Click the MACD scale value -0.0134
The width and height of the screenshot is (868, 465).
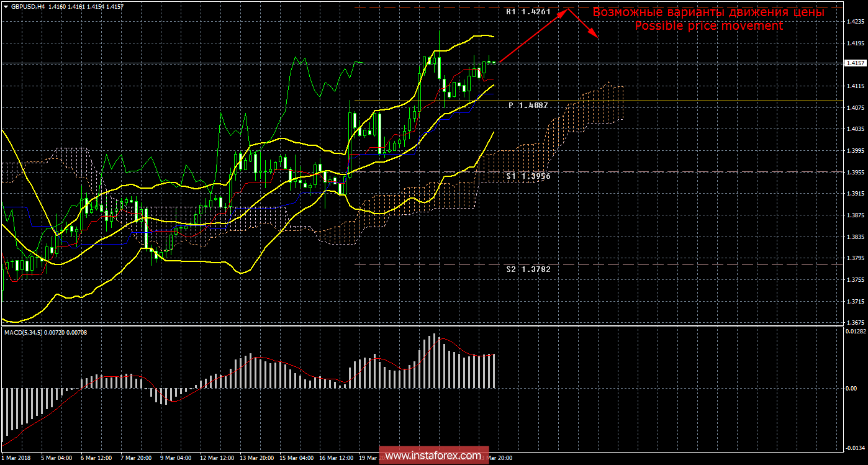[855, 447]
